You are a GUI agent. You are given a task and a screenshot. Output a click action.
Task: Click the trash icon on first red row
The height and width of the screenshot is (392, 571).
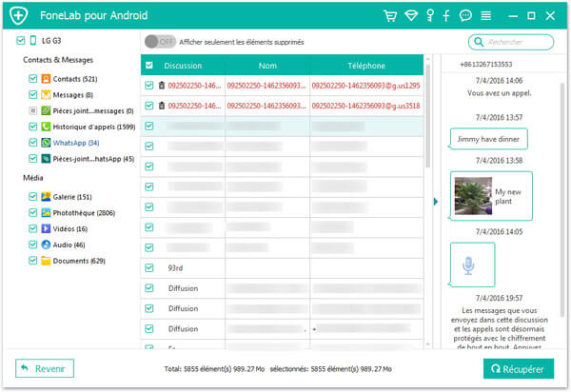tap(162, 86)
